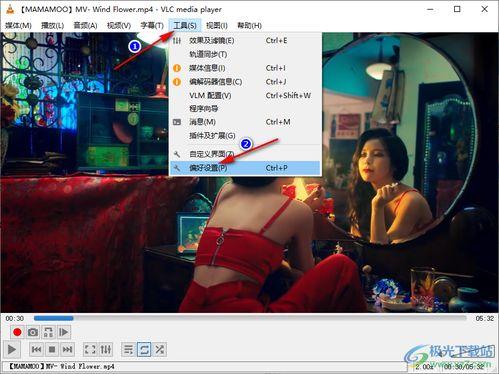Click the red Record button
The image size is (499, 374).
click(17, 332)
